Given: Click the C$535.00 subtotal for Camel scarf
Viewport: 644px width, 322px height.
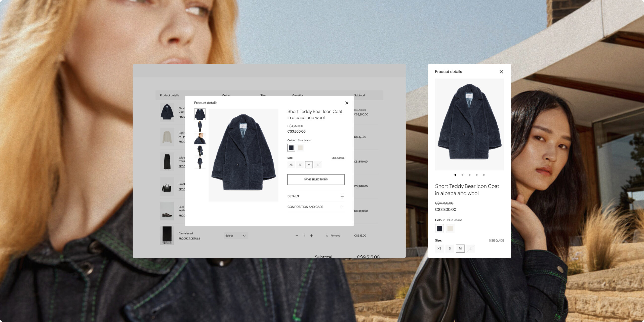Looking at the screenshot, I should click(360, 236).
